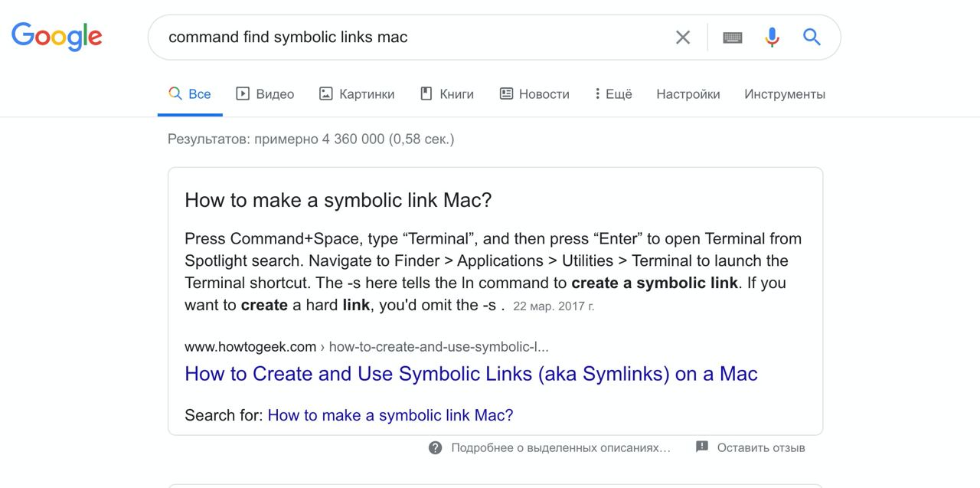
Task: Click the blue magnifying glass search button
Action: click(812, 37)
